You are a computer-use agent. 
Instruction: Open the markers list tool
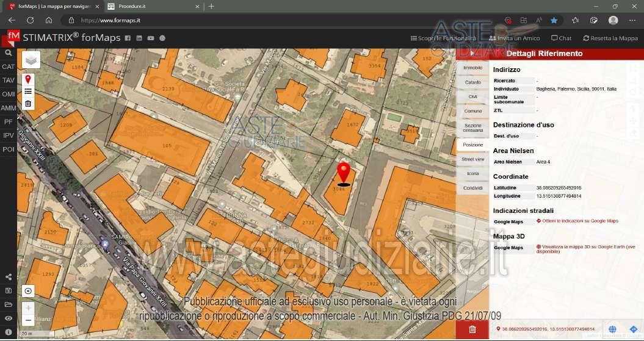28,92
